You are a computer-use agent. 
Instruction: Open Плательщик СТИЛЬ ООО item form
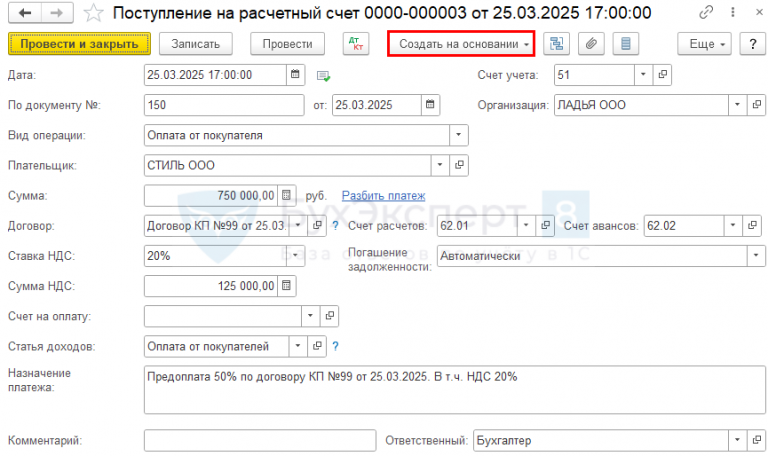(x=459, y=166)
